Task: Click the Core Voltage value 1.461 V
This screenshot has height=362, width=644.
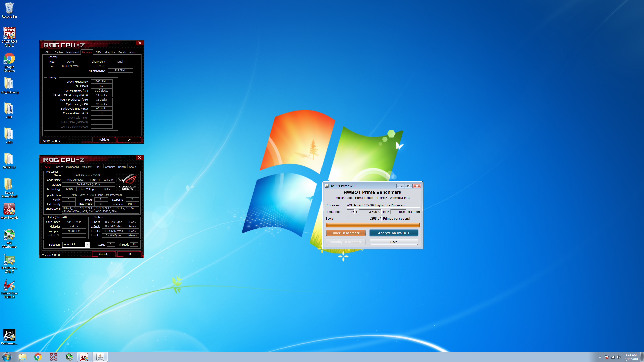Action: click(106, 189)
